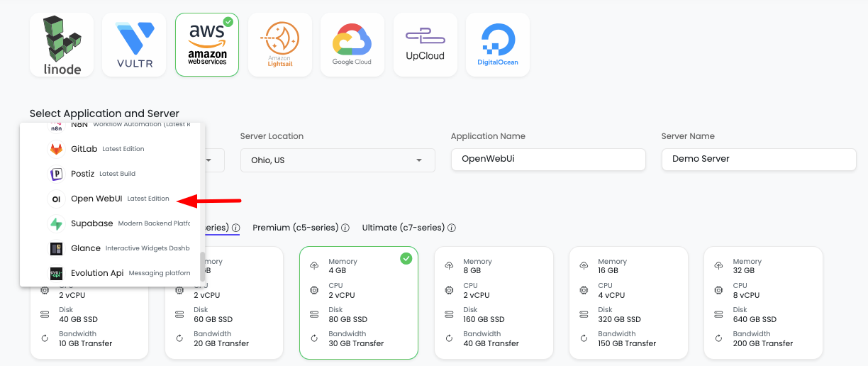Image resolution: width=868 pixels, height=366 pixels.
Task: Choose GitLab Latest Edition from list
Action: click(110, 149)
